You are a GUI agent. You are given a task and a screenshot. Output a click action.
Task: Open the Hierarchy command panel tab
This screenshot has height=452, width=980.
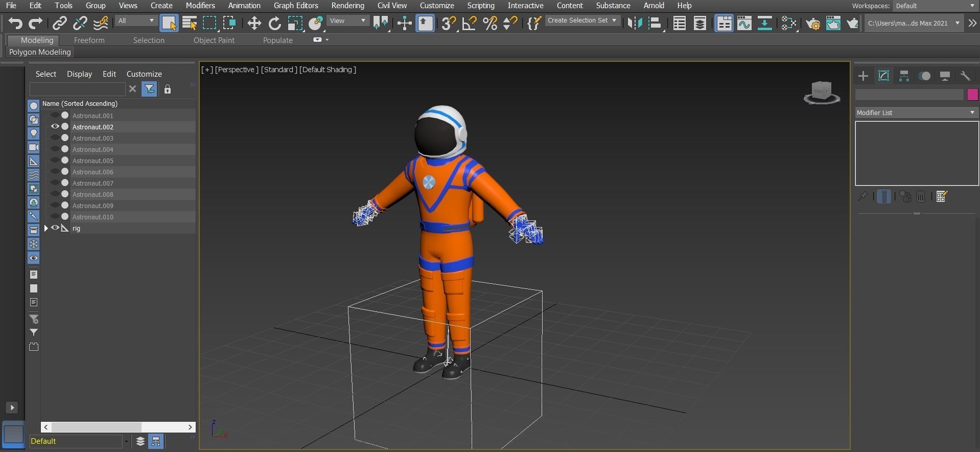[904, 76]
